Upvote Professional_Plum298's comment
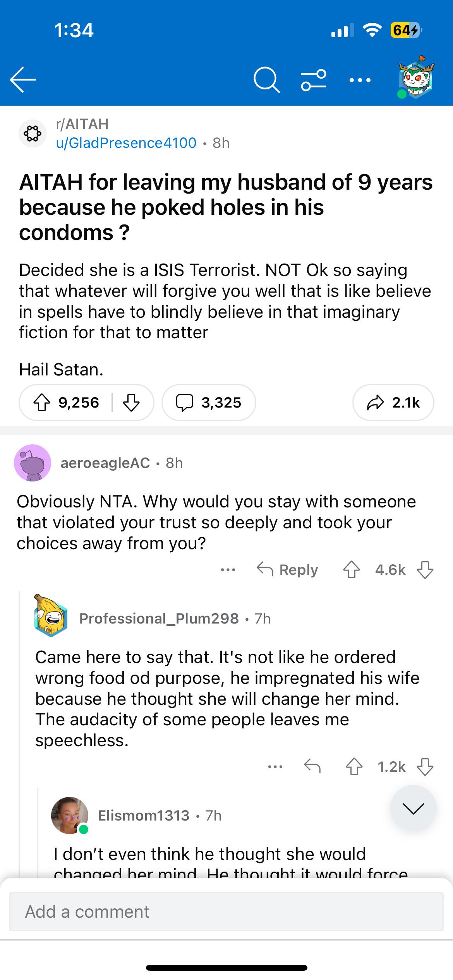Viewport: 453px width, 980px height. click(x=354, y=766)
